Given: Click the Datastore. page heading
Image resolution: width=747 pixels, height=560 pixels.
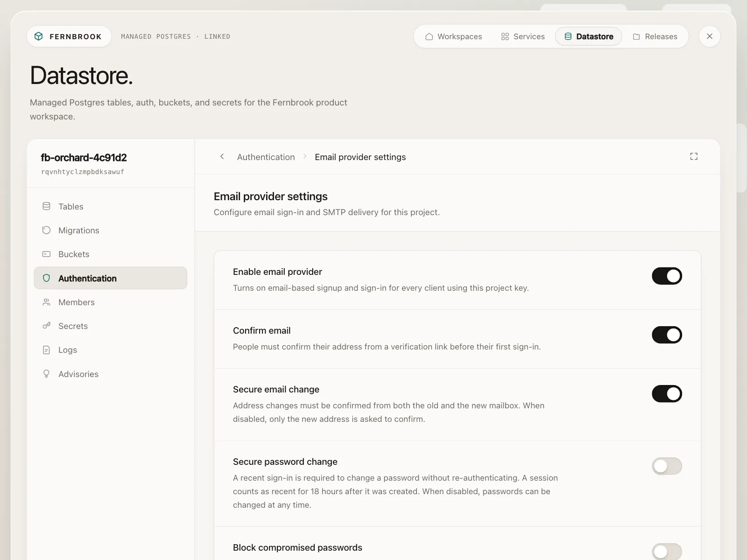Looking at the screenshot, I should click(x=81, y=75).
